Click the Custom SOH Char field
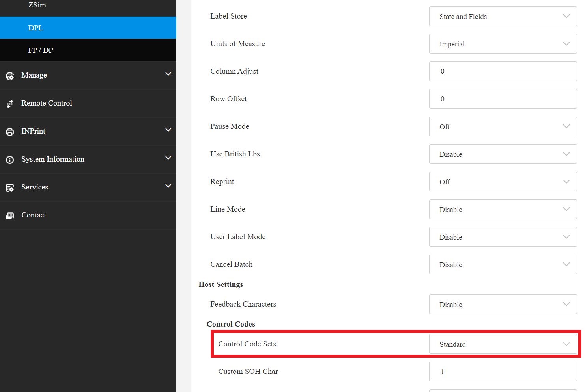The image size is (585, 392). pyautogui.click(x=503, y=372)
